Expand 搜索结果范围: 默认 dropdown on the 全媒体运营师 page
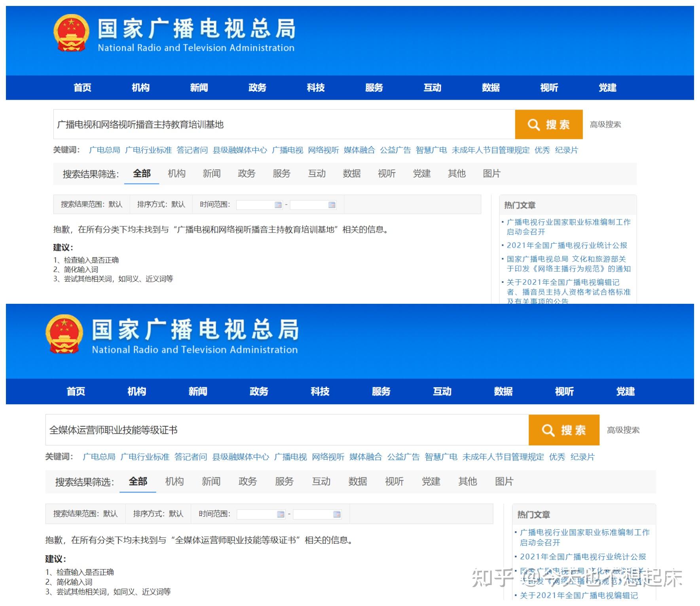700x606 pixels. (x=85, y=514)
